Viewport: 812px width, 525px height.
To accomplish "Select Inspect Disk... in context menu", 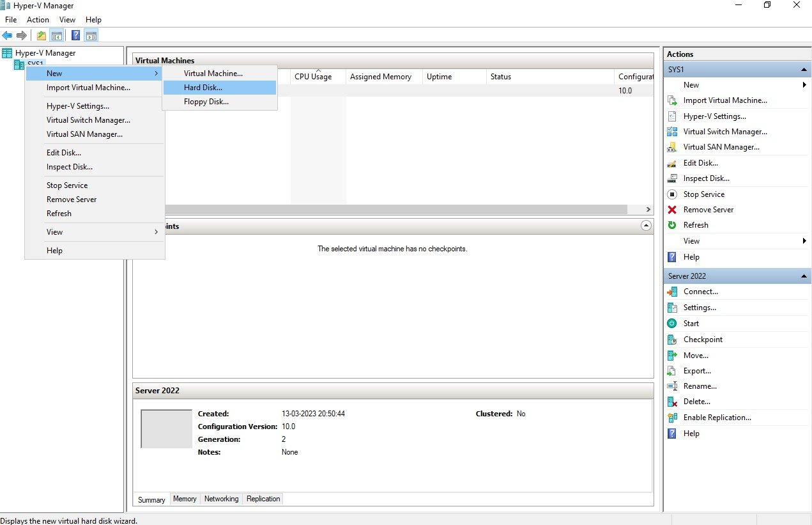I will click(x=95, y=167).
